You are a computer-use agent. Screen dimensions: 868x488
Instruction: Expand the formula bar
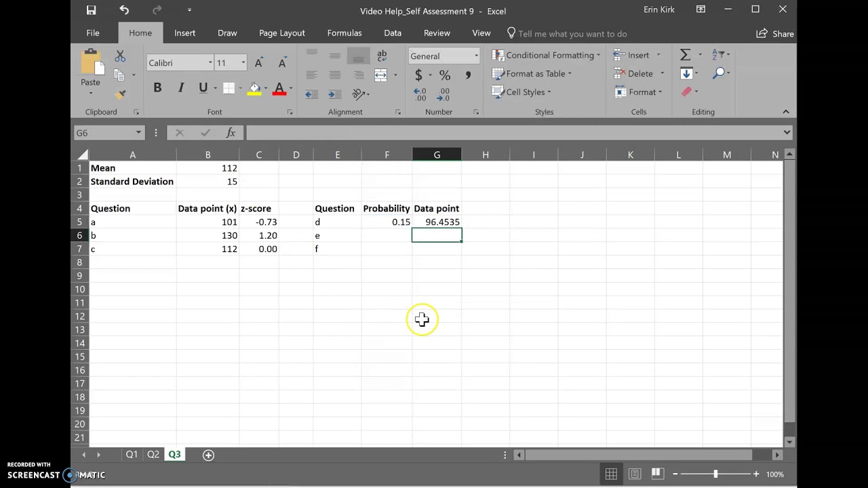tap(787, 133)
